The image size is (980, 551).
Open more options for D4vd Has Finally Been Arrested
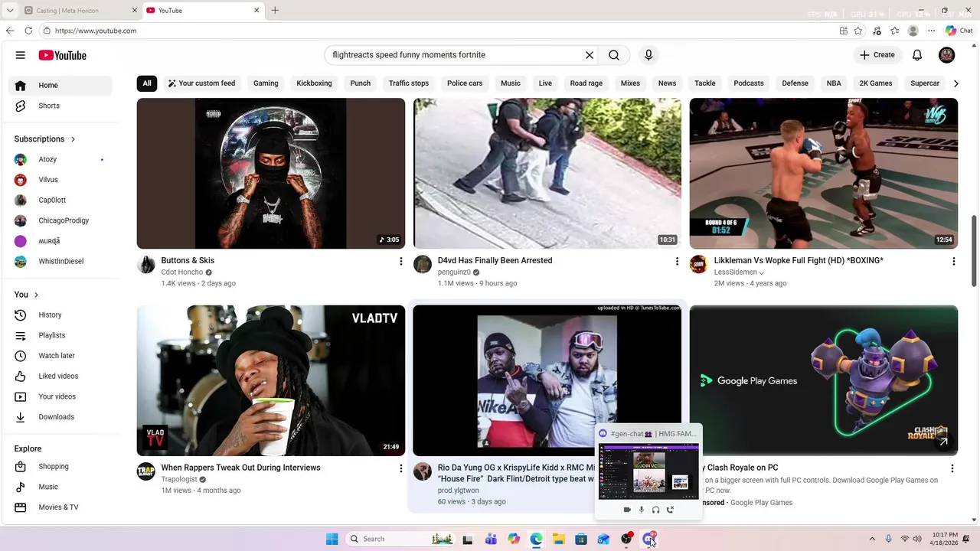(677, 262)
